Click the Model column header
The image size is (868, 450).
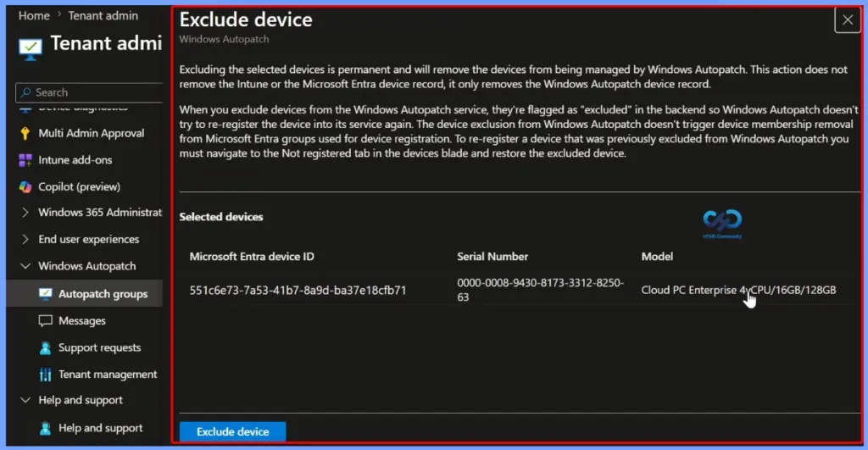[657, 257]
